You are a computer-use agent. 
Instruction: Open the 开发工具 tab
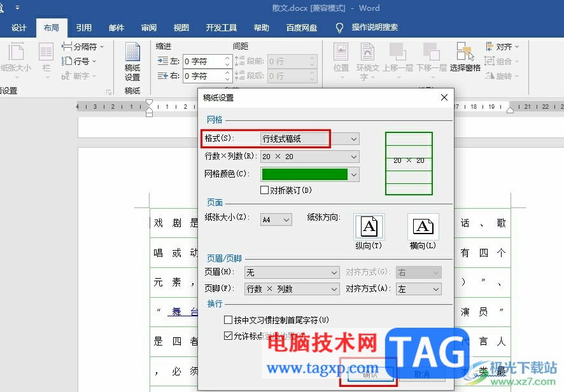pos(222,28)
